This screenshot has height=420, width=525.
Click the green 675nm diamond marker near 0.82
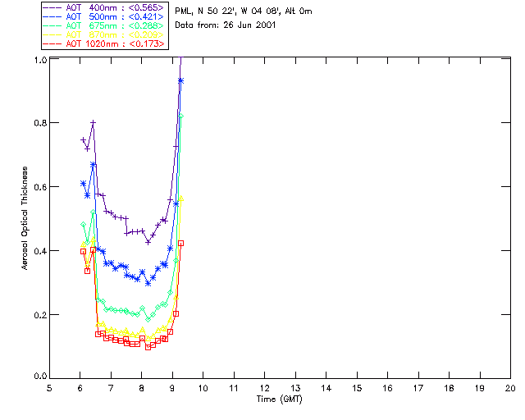(x=181, y=116)
